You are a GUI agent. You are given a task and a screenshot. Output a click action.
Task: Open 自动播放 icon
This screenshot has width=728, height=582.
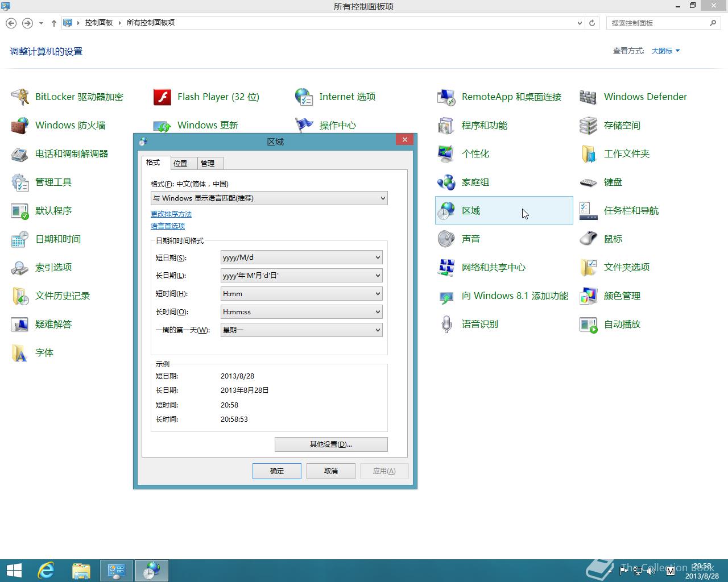tap(589, 325)
